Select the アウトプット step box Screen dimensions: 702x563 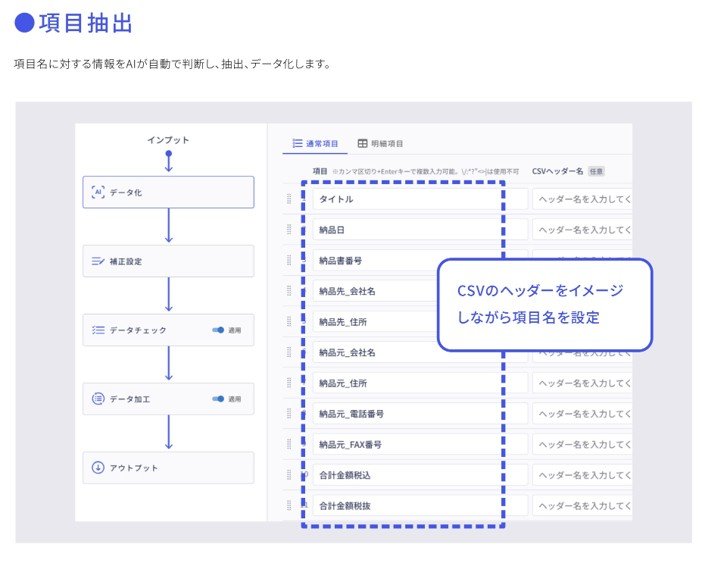(168, 468)
